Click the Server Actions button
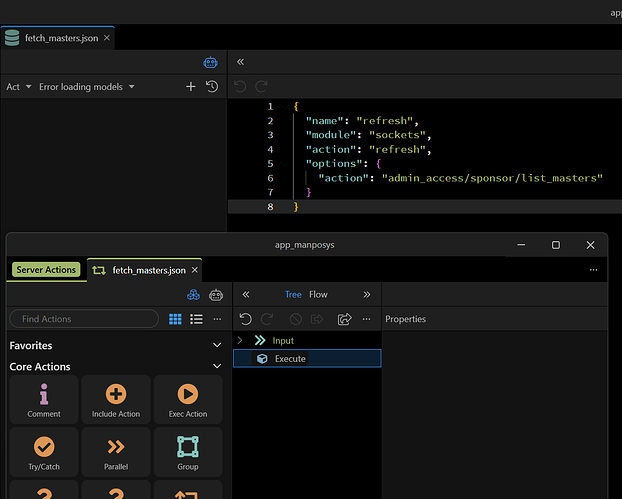The image size is (622, 499). 46,270
